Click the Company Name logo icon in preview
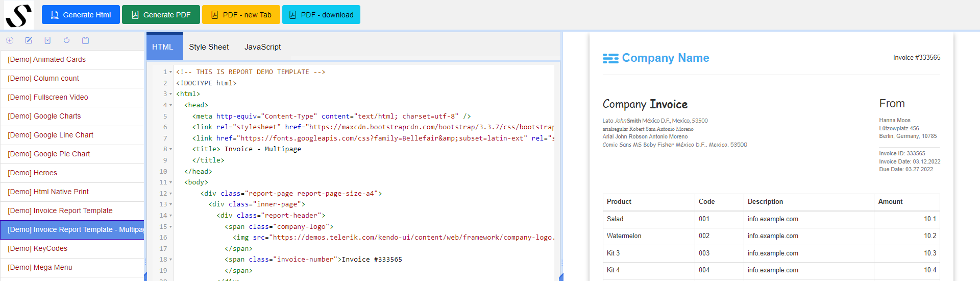 tap(610, 58)
